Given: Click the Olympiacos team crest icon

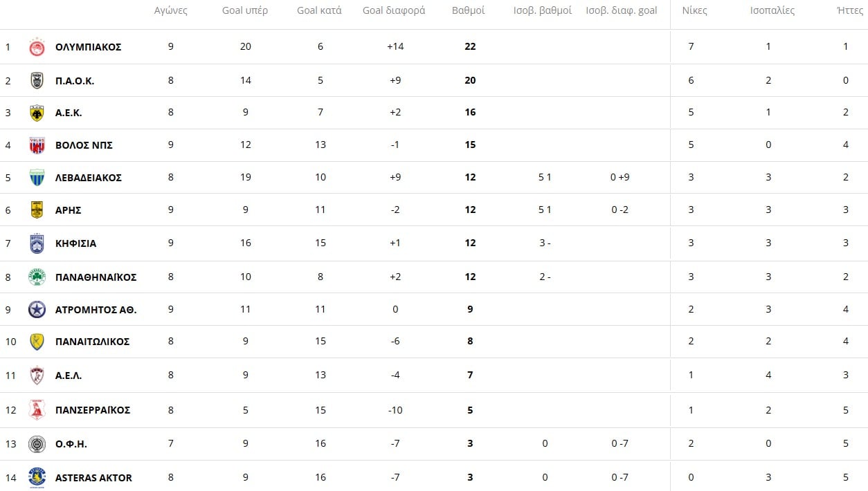Looking at the screenshot, I should click(x=37, y=47).
